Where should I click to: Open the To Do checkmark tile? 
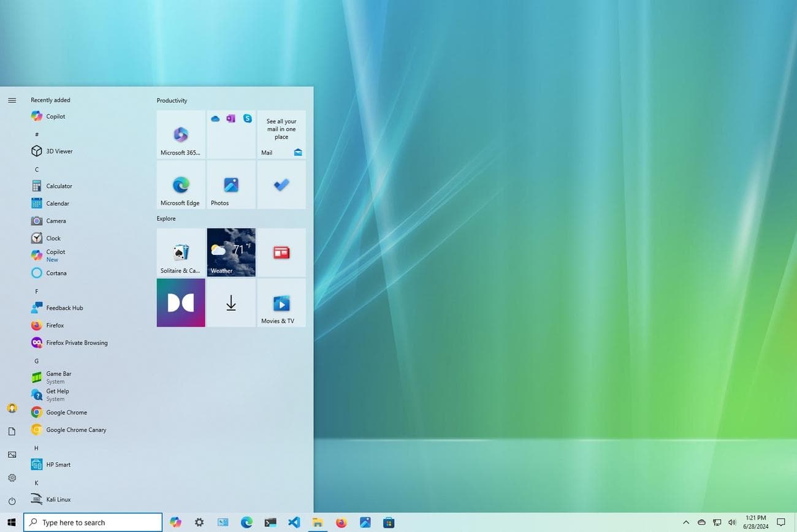coord(281,185)
